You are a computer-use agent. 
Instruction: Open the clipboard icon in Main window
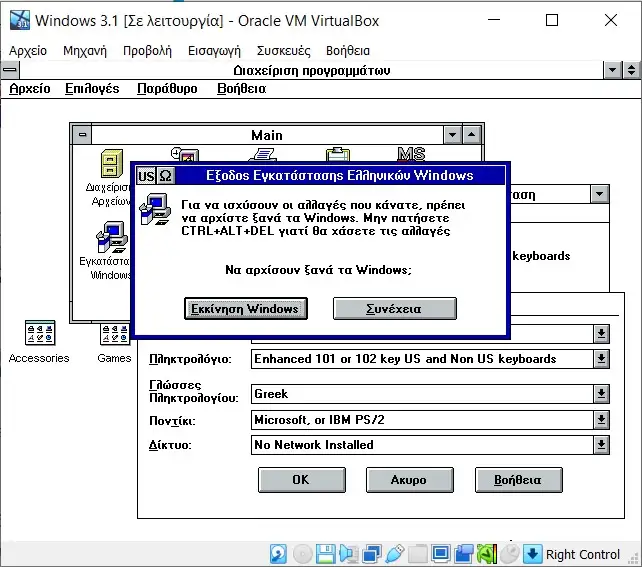[338, 154]
